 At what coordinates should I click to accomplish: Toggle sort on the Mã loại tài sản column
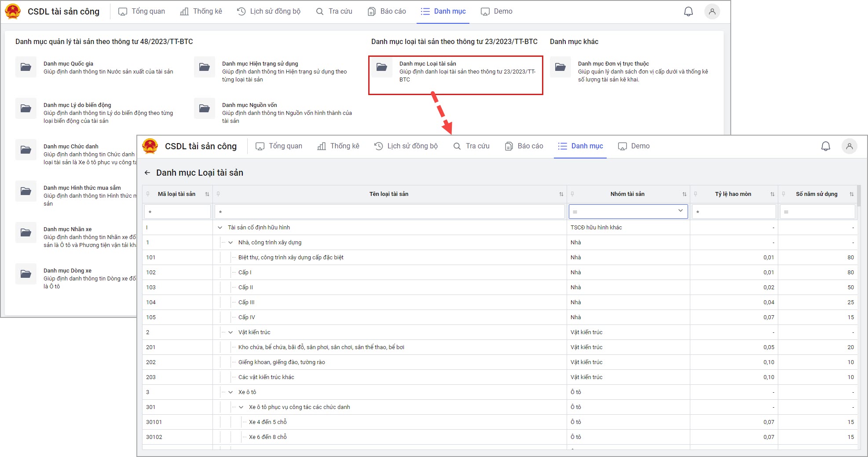(207, 194)
